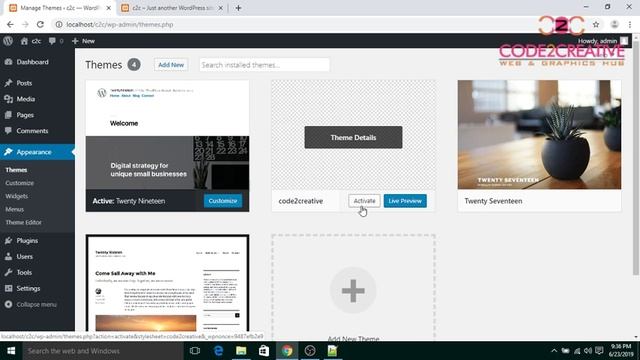Open Windows Start menu
The height and width of the screenshot is (360, 640).
[11, 351]
